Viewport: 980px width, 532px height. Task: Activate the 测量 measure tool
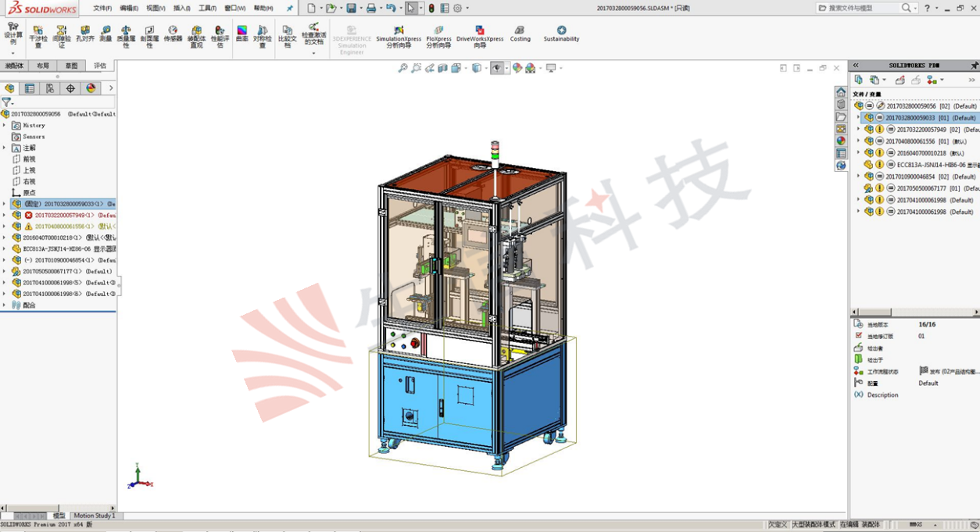[106, 34]
